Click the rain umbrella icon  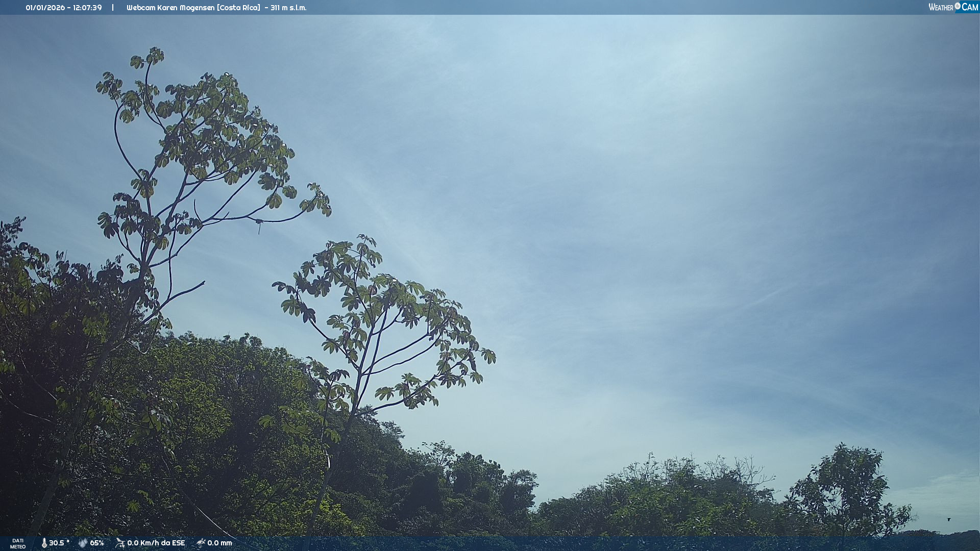coord(201,543)
